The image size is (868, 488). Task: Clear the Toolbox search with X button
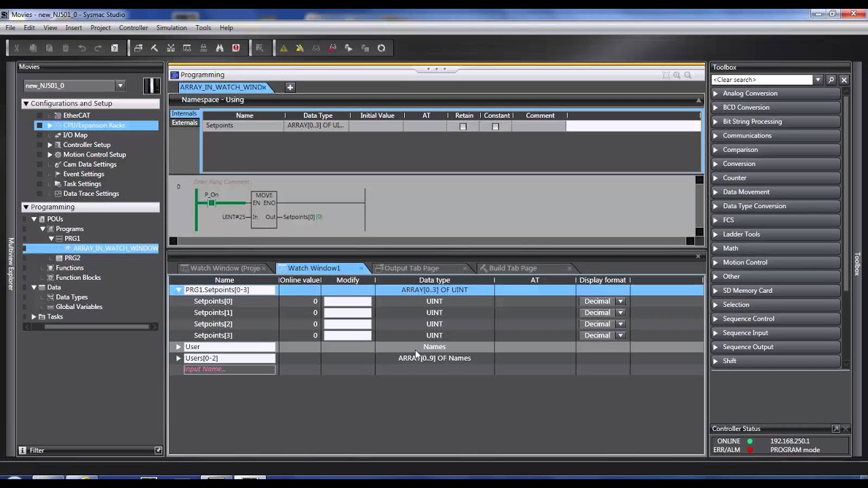click(844, 80)
